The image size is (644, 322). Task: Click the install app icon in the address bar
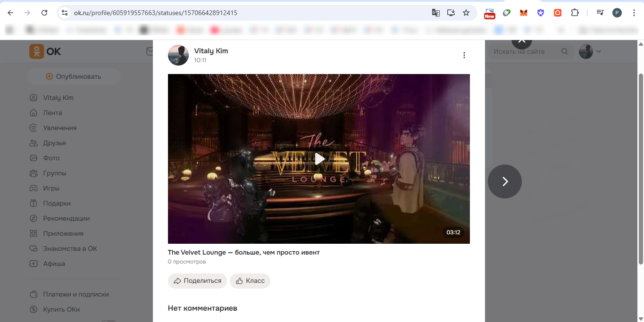(x=451, y=13)
